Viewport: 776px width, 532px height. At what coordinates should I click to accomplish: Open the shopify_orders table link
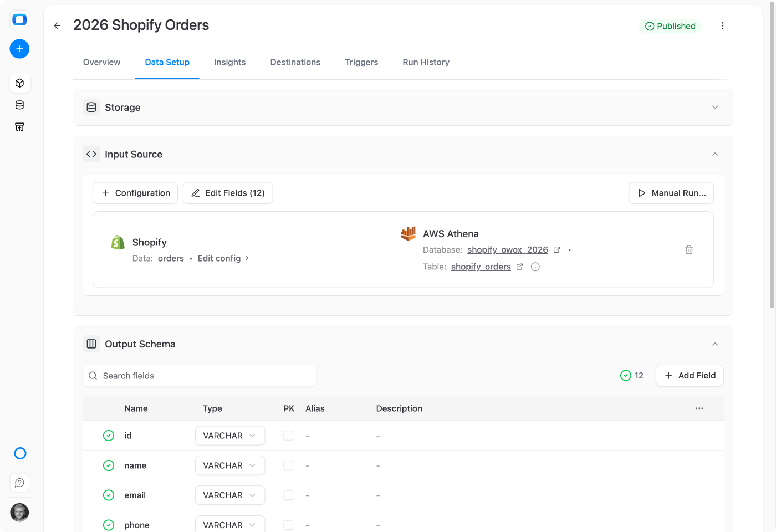(481, 267)
